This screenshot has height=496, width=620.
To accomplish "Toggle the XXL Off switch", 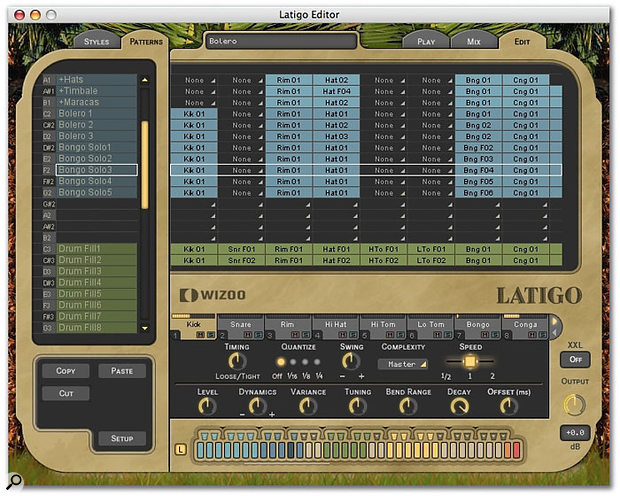I will click(575, 360).
